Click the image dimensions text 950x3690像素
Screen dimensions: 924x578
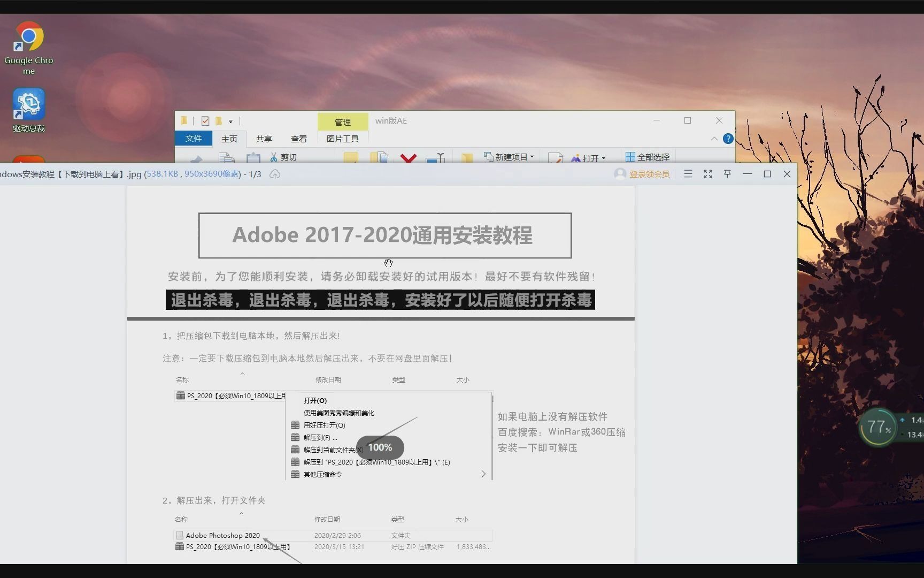tap(212, 174)
